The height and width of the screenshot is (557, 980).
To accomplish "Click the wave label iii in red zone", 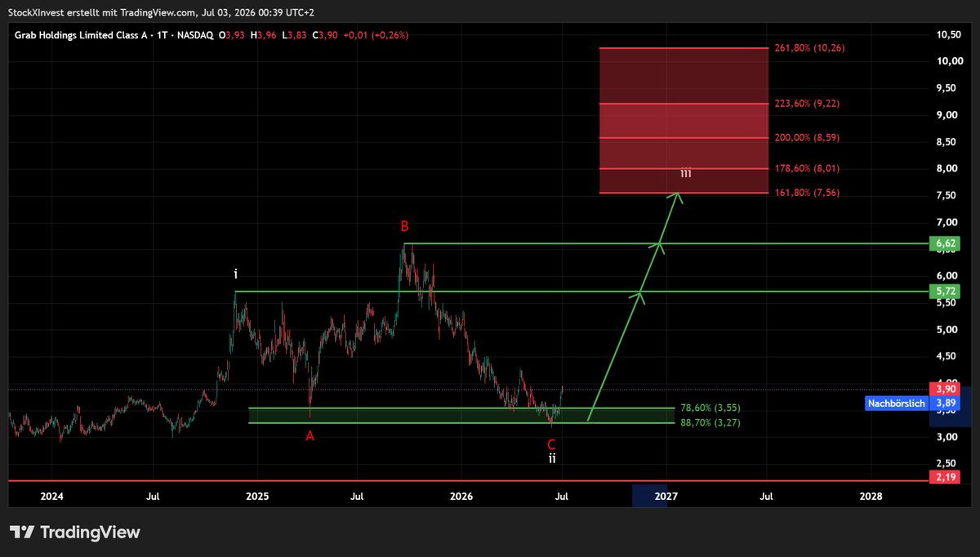I will (686, 173).
